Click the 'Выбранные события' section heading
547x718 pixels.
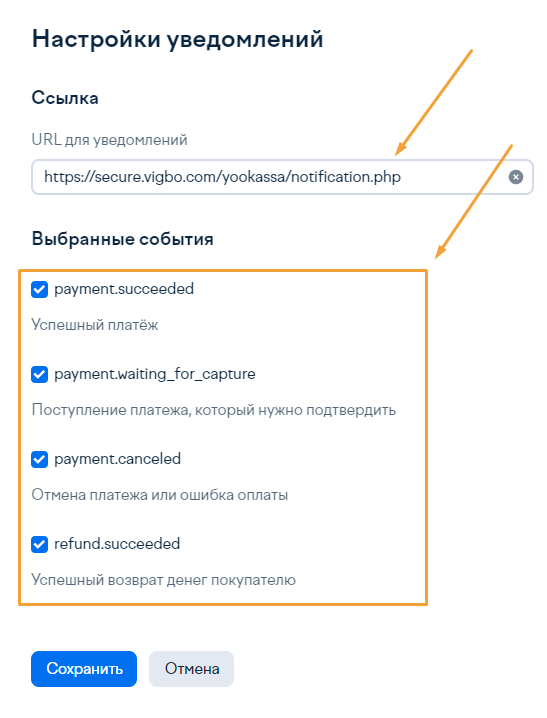click(123, 239)
